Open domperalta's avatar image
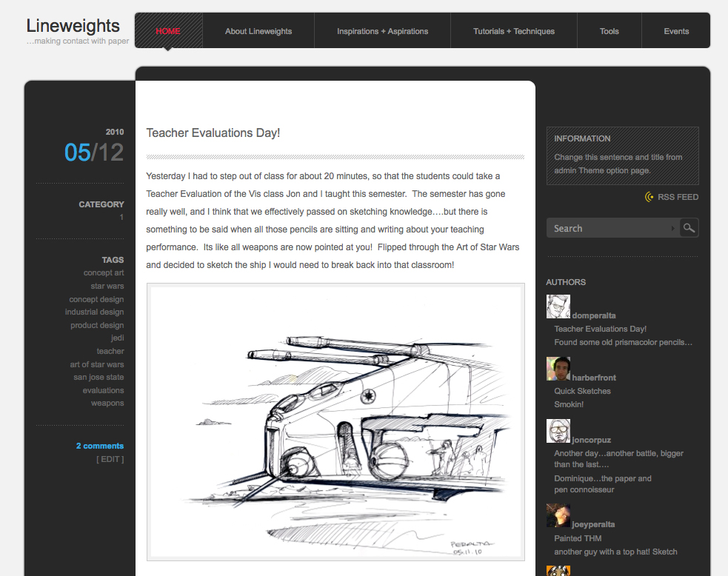 pos(558,307)
